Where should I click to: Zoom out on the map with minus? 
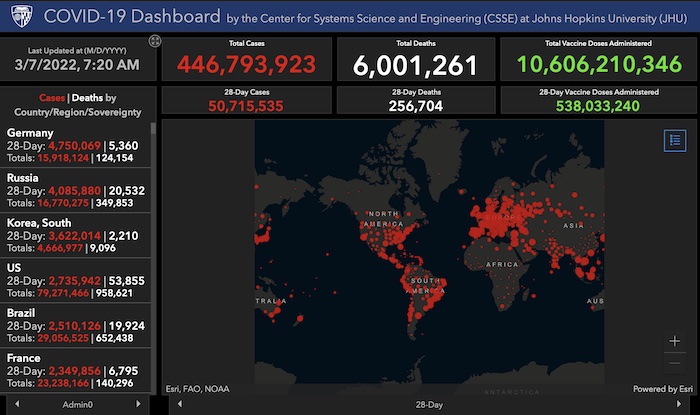click(x=674, y=363)
